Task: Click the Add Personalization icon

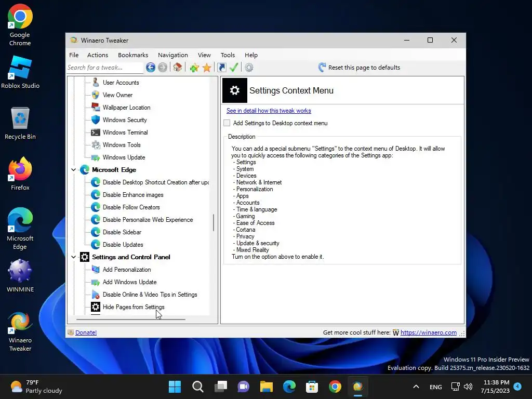Action: (96, 270)
